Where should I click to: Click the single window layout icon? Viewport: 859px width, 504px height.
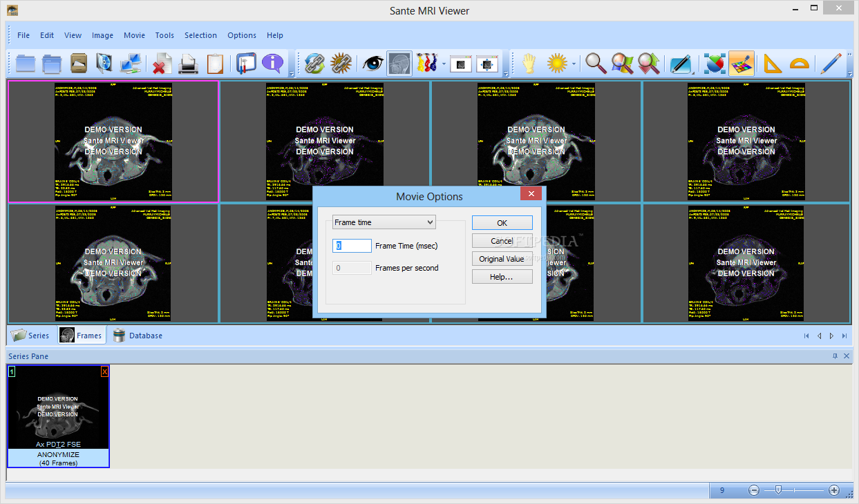tap(461, 64)
